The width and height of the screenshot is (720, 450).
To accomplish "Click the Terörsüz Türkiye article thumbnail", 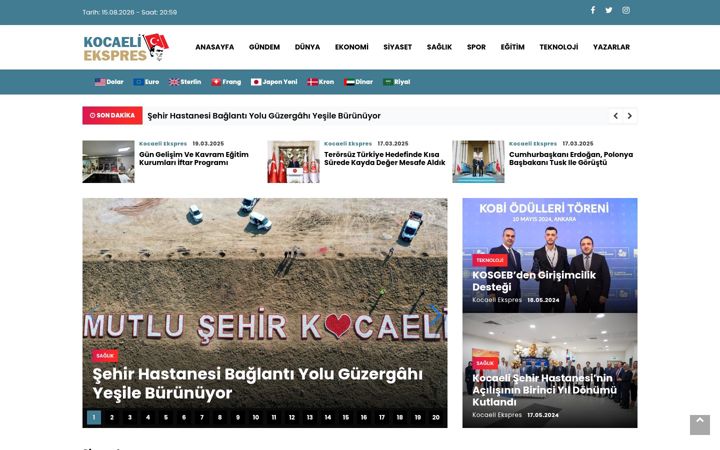I will click(293, 162).
